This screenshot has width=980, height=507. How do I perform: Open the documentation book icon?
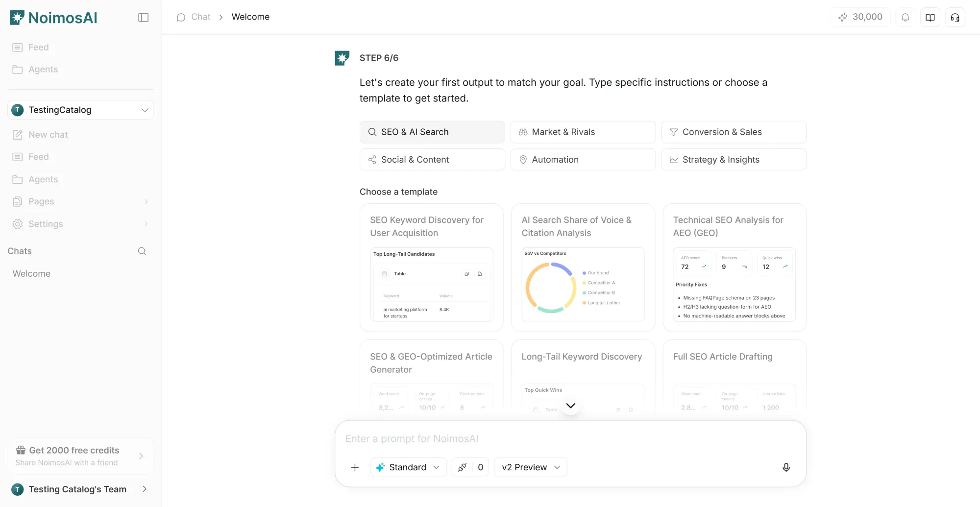930,18
